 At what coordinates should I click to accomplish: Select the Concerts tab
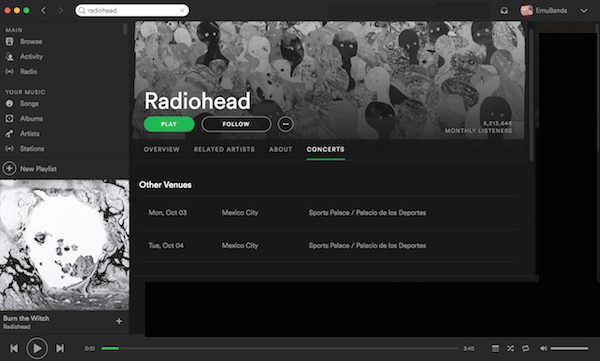click(325, 149)
